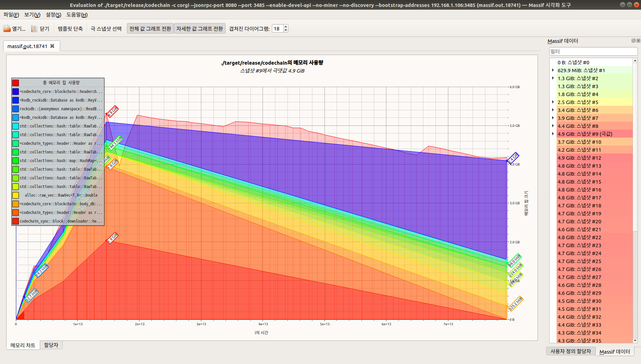641x364 pixels.
Task: Toggle the detailed cost graph button
Action: click(x=200, y=29)
